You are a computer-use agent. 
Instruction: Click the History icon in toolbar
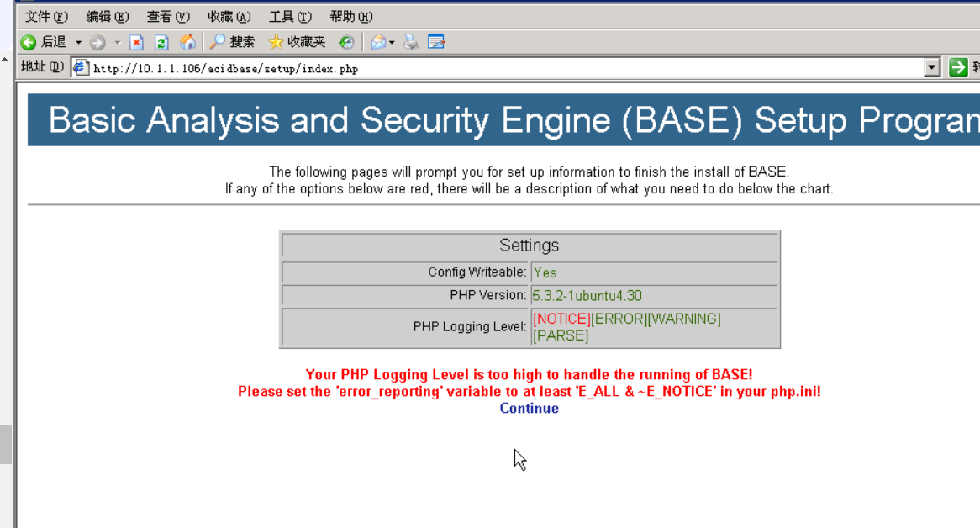pos(346,43)
